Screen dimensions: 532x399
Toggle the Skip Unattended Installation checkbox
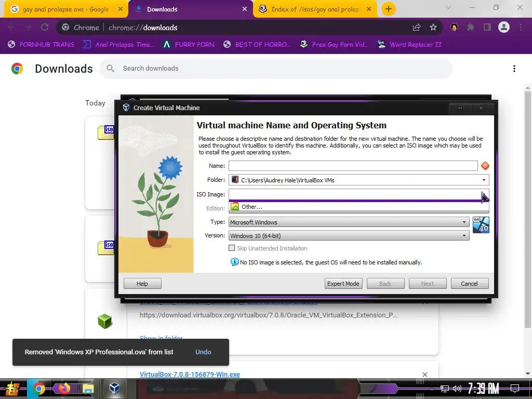(232, 248)
